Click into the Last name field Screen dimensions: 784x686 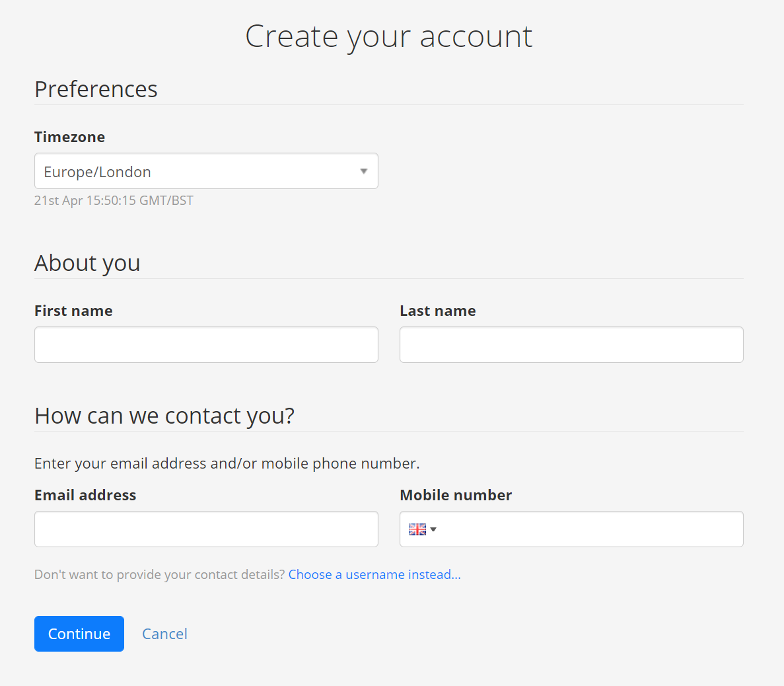[571, 344]
